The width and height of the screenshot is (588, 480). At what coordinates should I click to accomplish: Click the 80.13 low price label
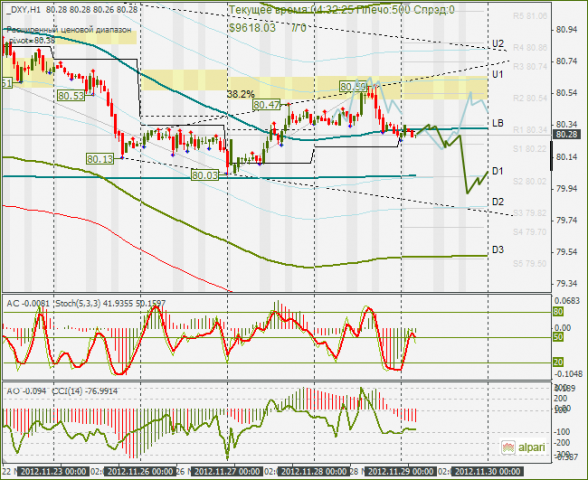[x=100, y=159]
